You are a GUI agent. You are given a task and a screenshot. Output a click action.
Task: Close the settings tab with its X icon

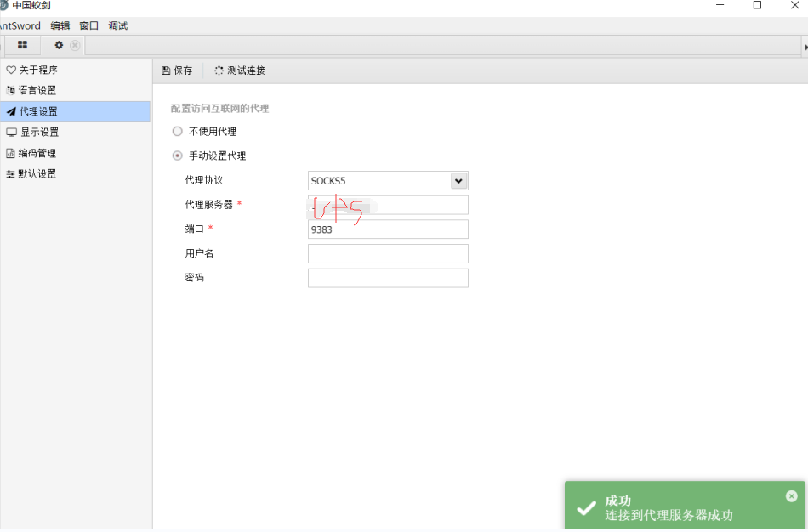[75, 45]
